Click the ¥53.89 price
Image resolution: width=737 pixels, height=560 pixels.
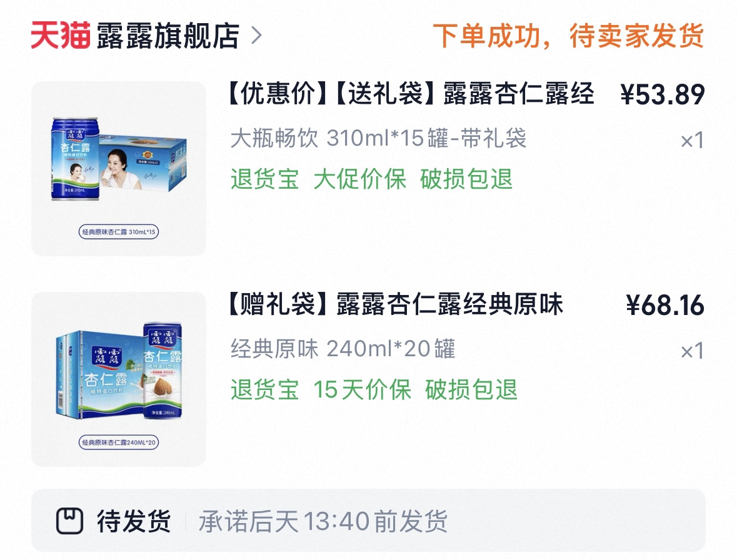coord(662,94)
